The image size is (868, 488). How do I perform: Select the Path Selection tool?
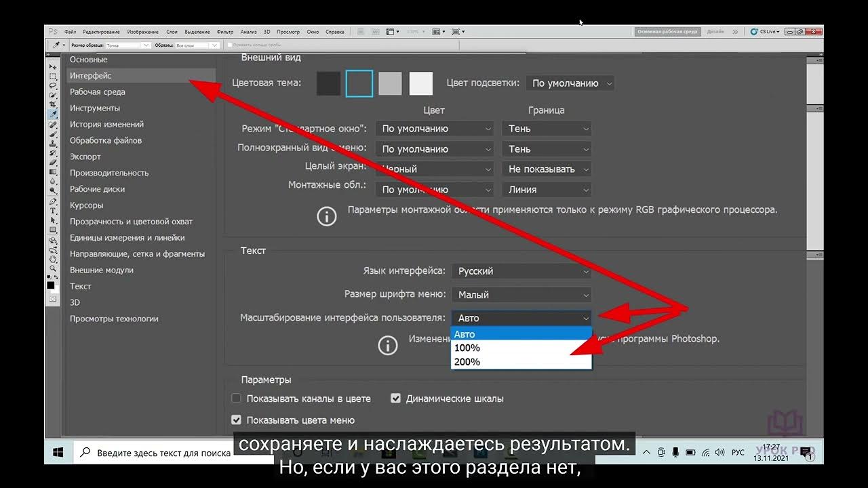(52, 220)
